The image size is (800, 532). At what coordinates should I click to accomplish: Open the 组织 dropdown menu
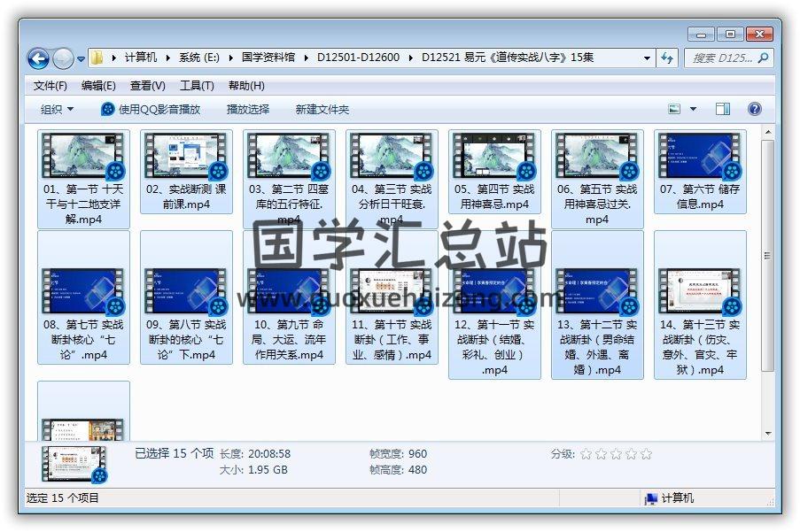tap(58, 109)
